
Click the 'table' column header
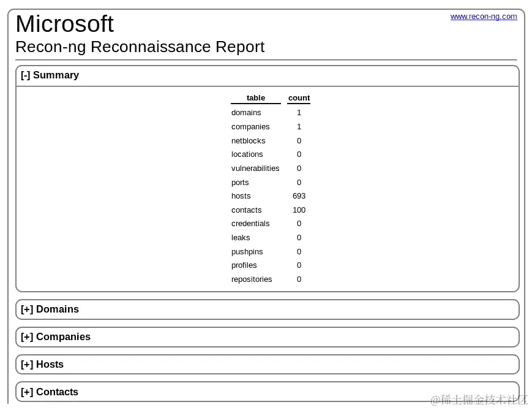[256, 98]
